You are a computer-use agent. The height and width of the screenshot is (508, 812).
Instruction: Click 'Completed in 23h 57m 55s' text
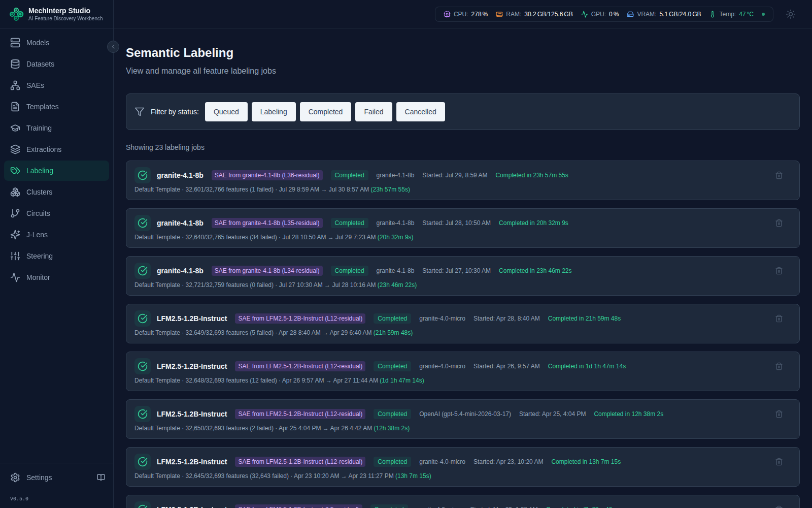[x=532, y=175]
